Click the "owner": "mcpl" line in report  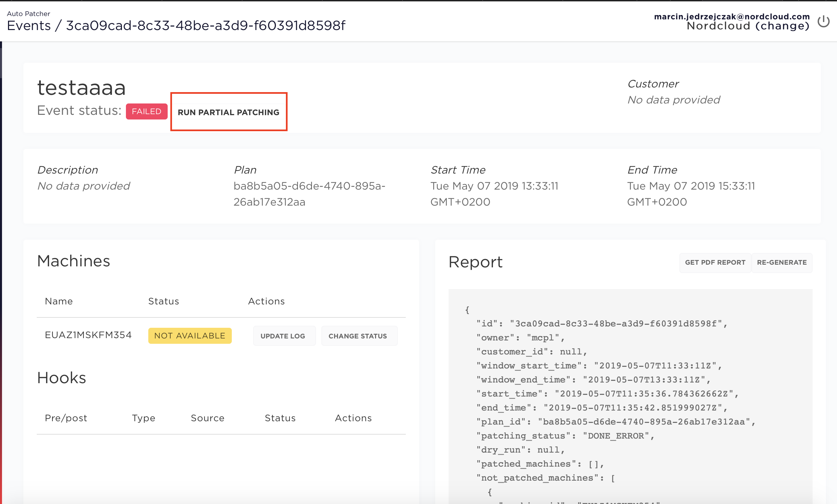click(520, 338)
